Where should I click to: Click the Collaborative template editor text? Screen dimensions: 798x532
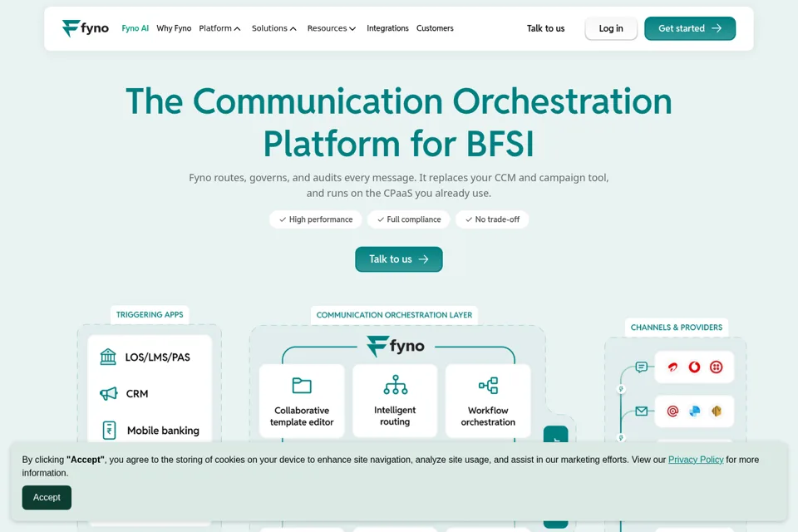(x=302, y=416)
